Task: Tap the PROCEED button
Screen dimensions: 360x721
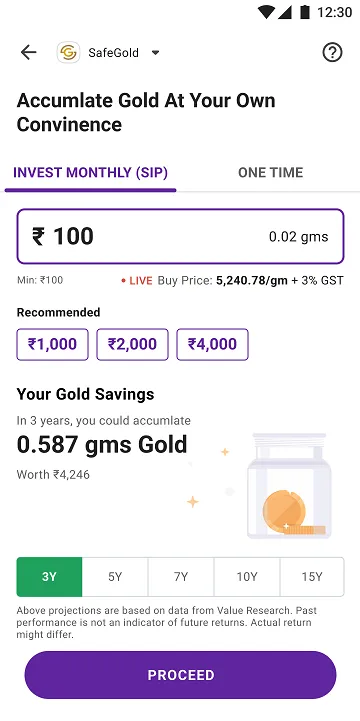Action: [180, 675]
